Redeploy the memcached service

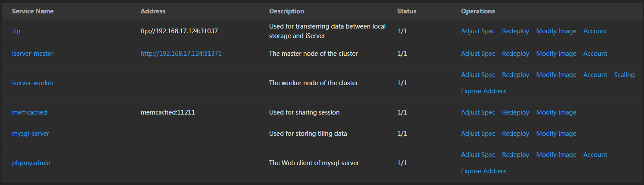pyautogui.click(x=515, y=112)
